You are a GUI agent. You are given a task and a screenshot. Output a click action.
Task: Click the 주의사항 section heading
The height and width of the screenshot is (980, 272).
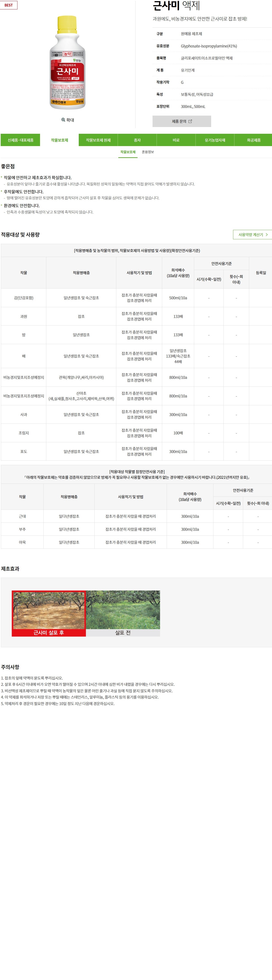point(10,667)
